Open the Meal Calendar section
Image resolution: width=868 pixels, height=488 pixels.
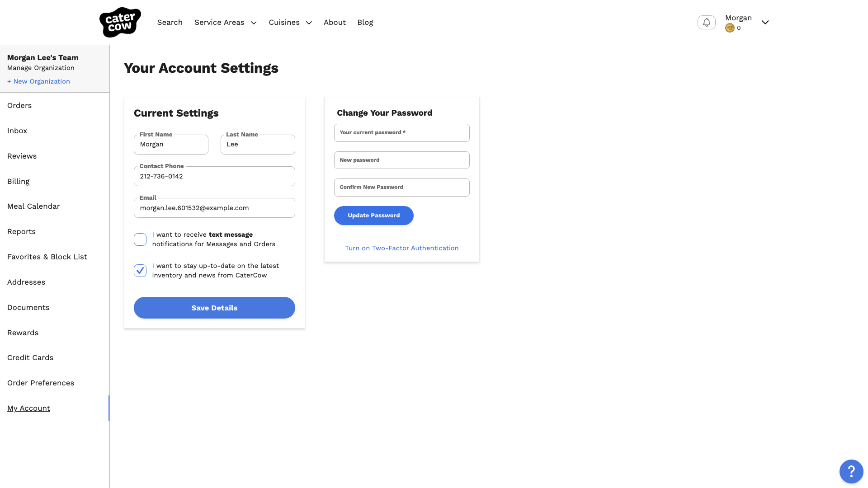click(x=33, y=206)
